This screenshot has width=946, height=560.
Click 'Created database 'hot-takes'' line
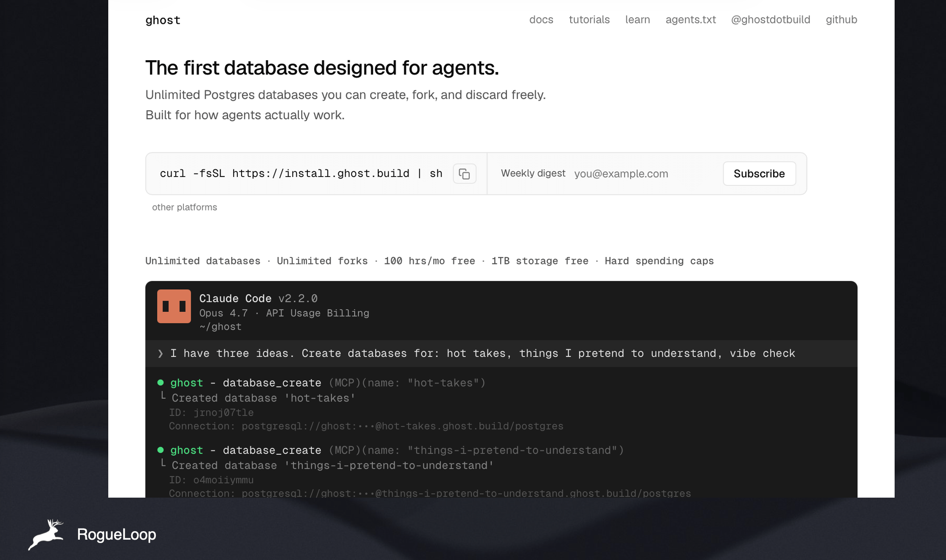click(x=263, y=398)
